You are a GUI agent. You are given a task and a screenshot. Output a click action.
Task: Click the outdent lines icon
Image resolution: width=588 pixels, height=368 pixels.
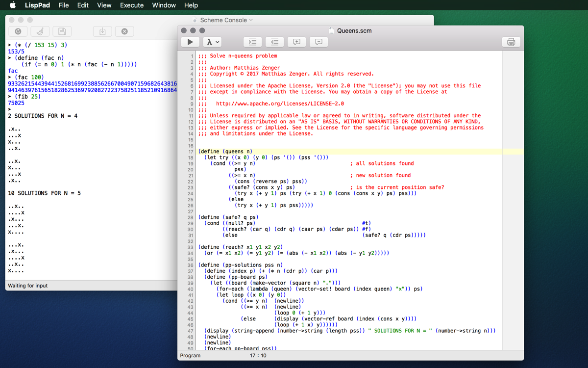(x=274, y=42)
